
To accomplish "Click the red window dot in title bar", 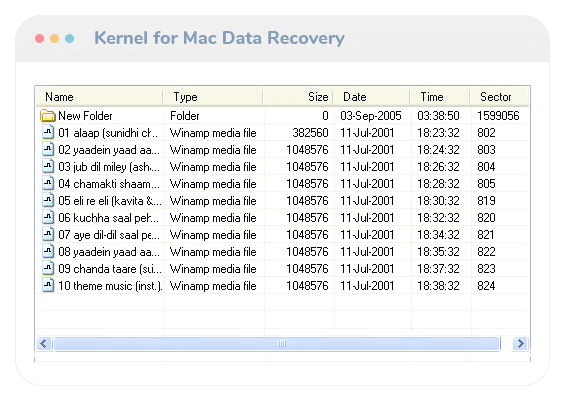I will click(x=40, y=38).
